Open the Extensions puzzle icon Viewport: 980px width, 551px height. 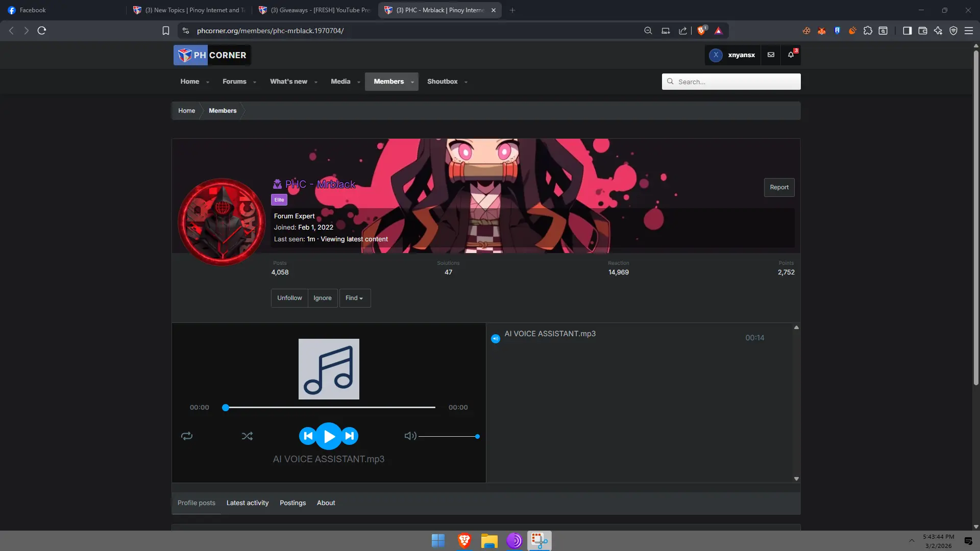pos(868,31)
